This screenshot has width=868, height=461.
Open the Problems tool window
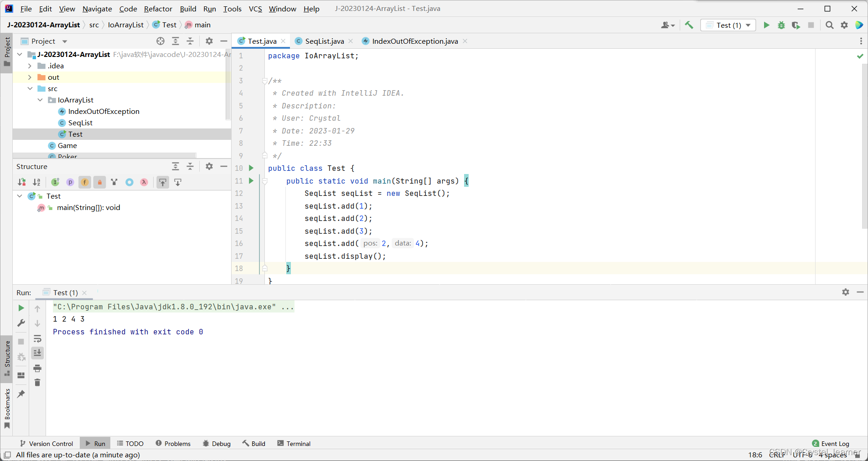[173, 443]
